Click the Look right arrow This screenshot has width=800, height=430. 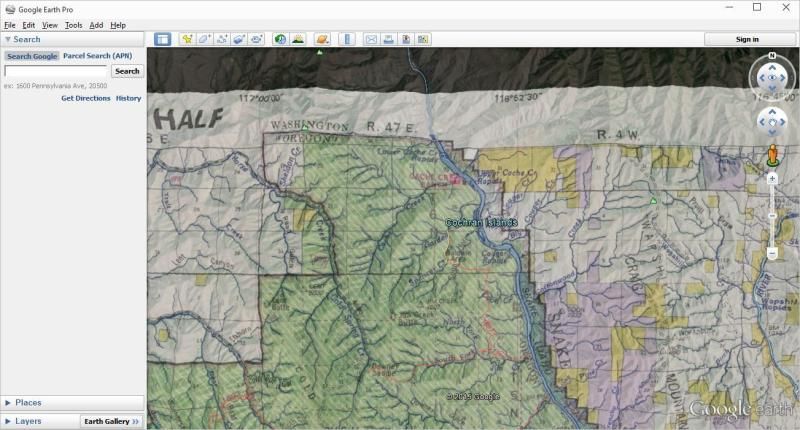[x=783, y=78]
